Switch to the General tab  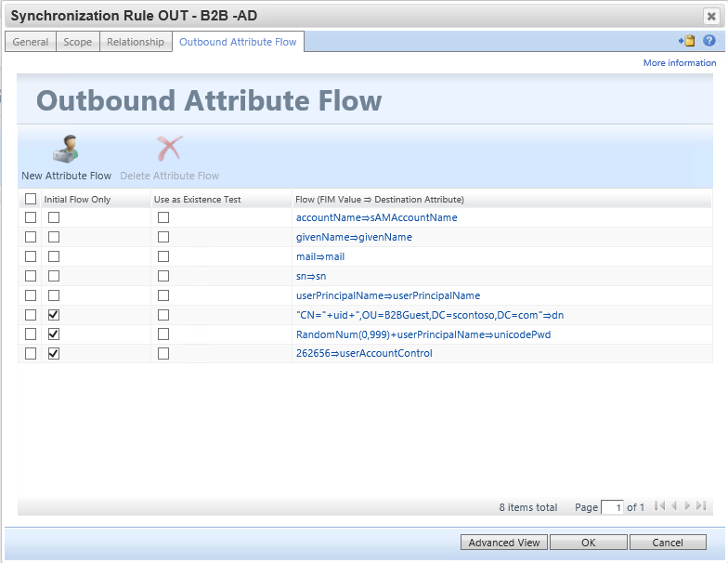(x=30, y=42)
